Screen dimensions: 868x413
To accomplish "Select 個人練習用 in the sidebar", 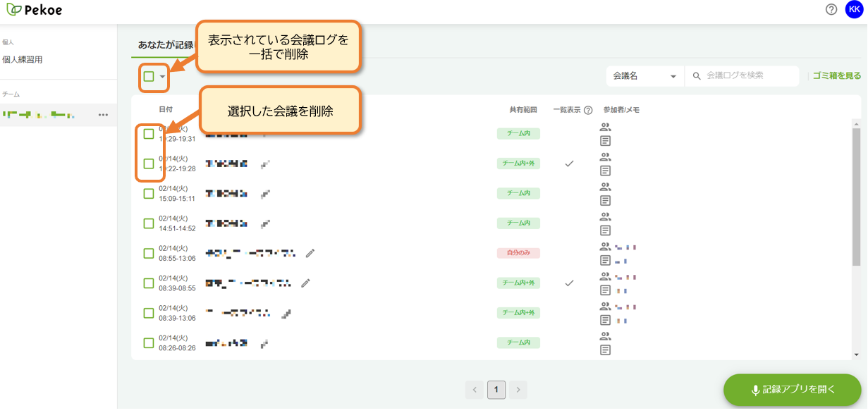I will pyautogui.click(x=23, y=60).
